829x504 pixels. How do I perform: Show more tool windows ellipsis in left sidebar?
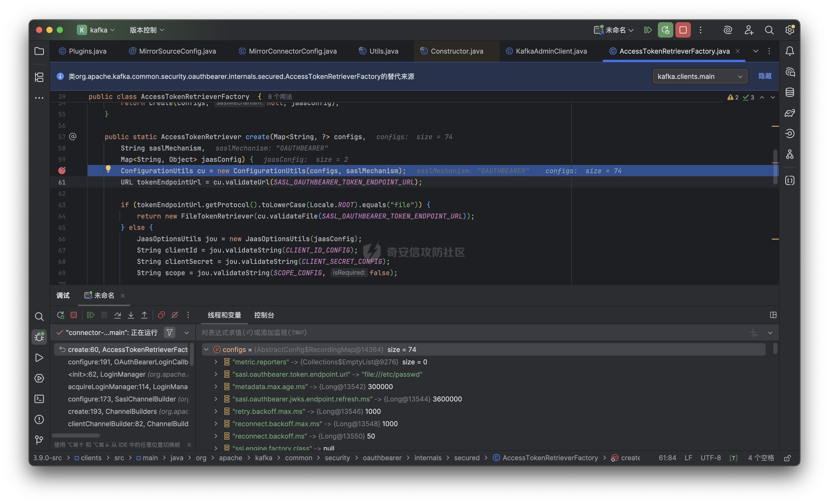pos(39,98)
